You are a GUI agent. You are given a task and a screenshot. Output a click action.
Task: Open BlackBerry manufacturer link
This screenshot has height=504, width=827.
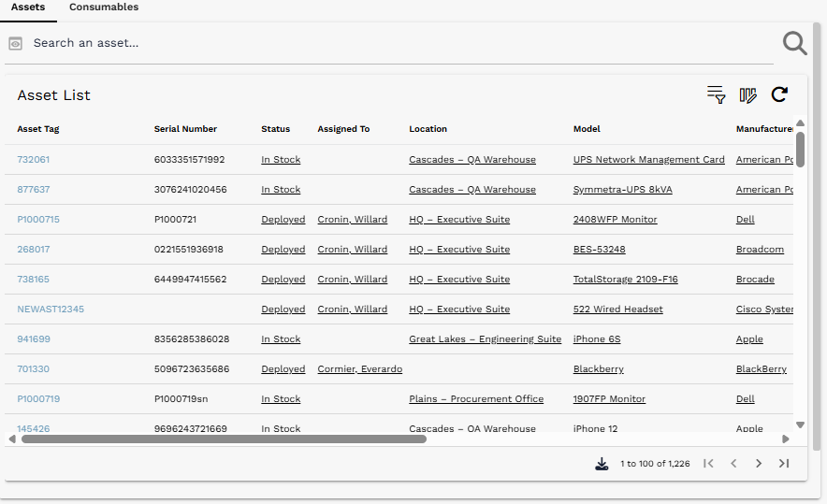[x=762, y=369]
